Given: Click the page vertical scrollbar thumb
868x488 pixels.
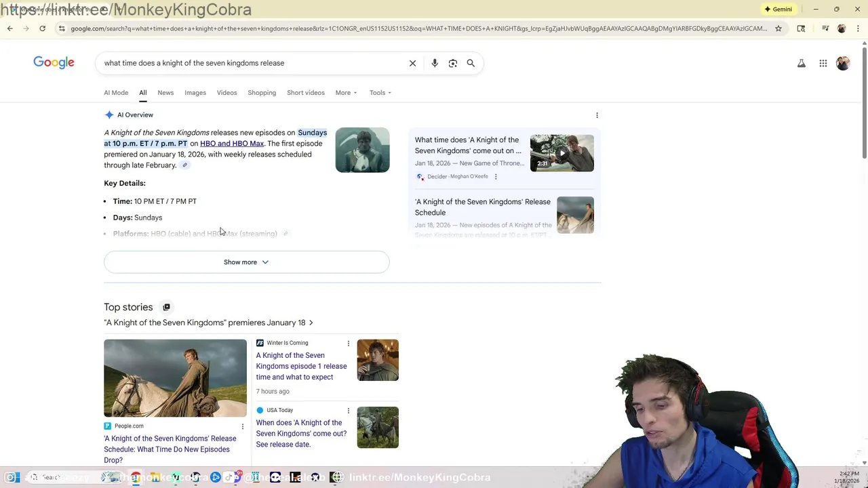Looking at the screenshot, I should coord(864,102).
